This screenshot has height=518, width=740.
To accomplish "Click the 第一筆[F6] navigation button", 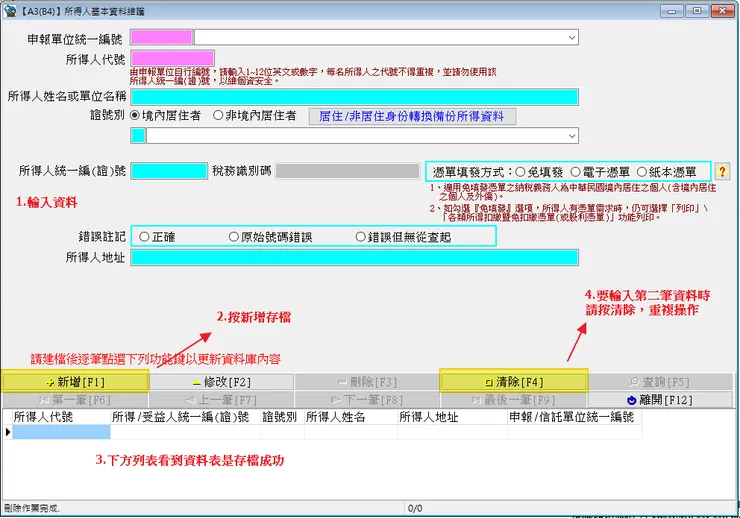I will tap(76, 400).
